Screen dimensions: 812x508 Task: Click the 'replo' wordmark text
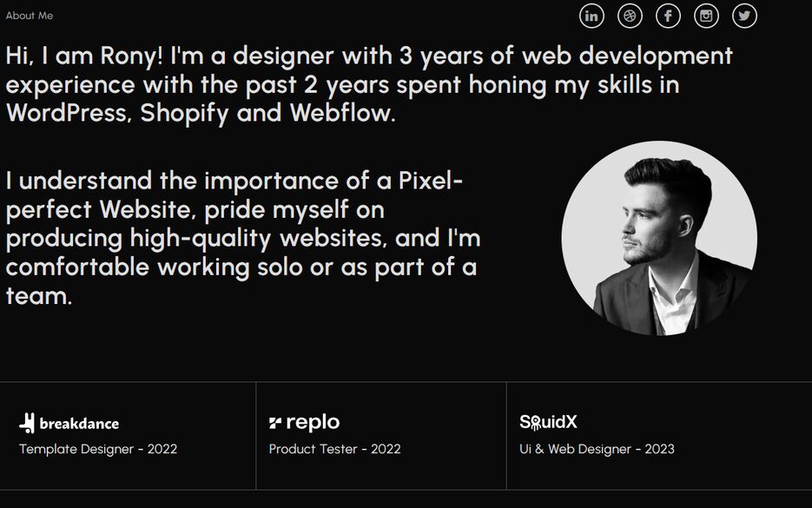[313, 423]
